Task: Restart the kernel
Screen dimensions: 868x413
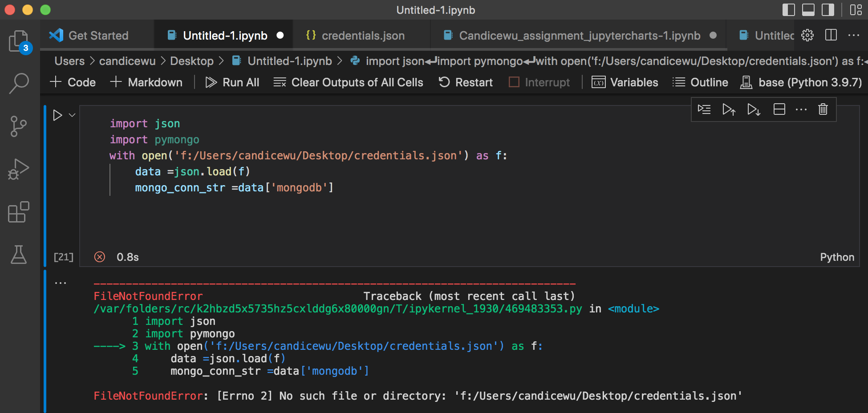Action: tap(466, 82)
